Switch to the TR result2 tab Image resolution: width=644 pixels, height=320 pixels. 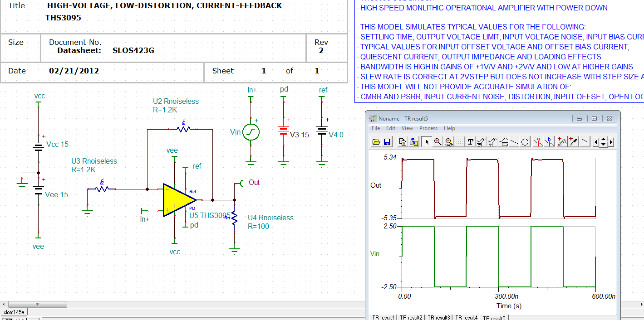point(411,317)
